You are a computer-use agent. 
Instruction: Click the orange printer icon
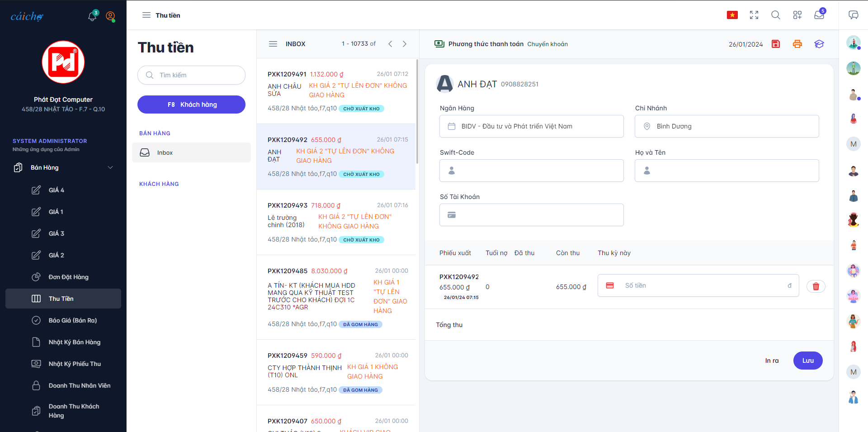797,44
